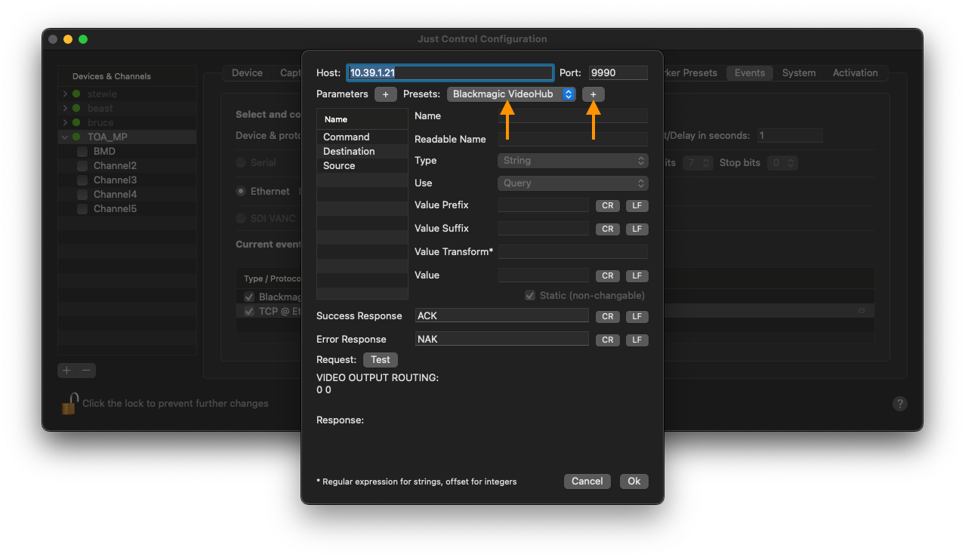This screenshot has height=560, width=965.
Task: Toggle the Blackmagic event checkbox in events list
Action: (249, 297)
